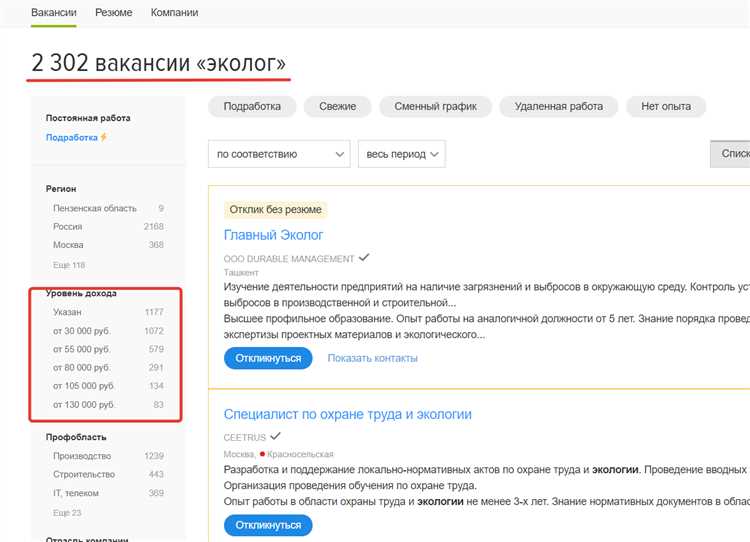Filter income от 130 000 руб.

(108, 404)
